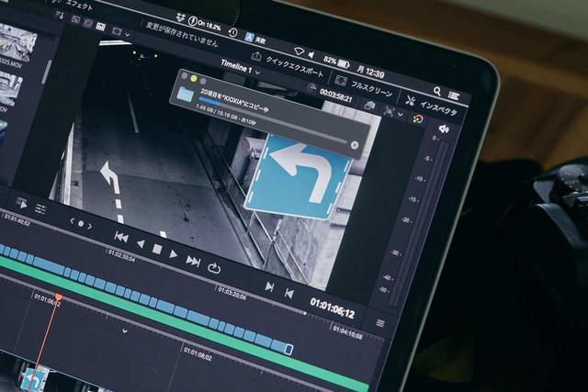Expand the dropdown beside the transform icon
This screenshot has width=588, height=392.
click(x=401, y=114)
